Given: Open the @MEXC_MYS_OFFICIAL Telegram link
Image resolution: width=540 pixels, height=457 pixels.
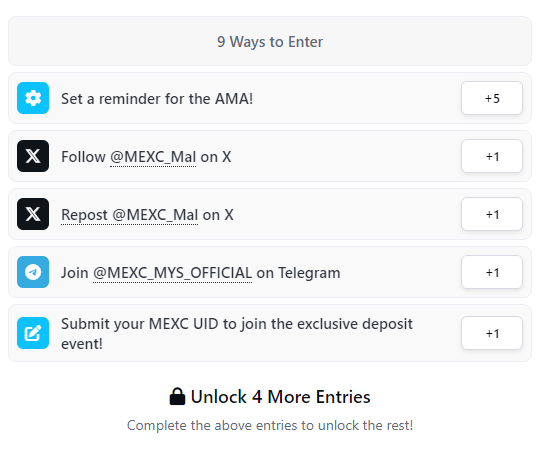Looking at the screenshot, I should coord(173,273).
